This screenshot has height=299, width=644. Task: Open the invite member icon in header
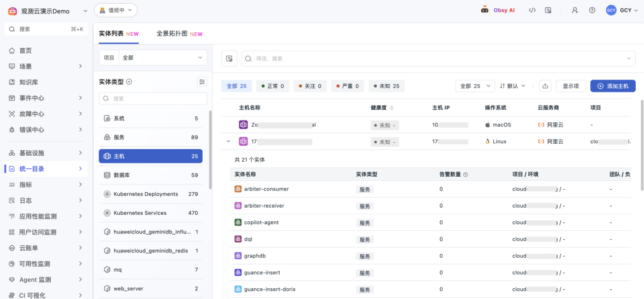(x=575, y=10)
